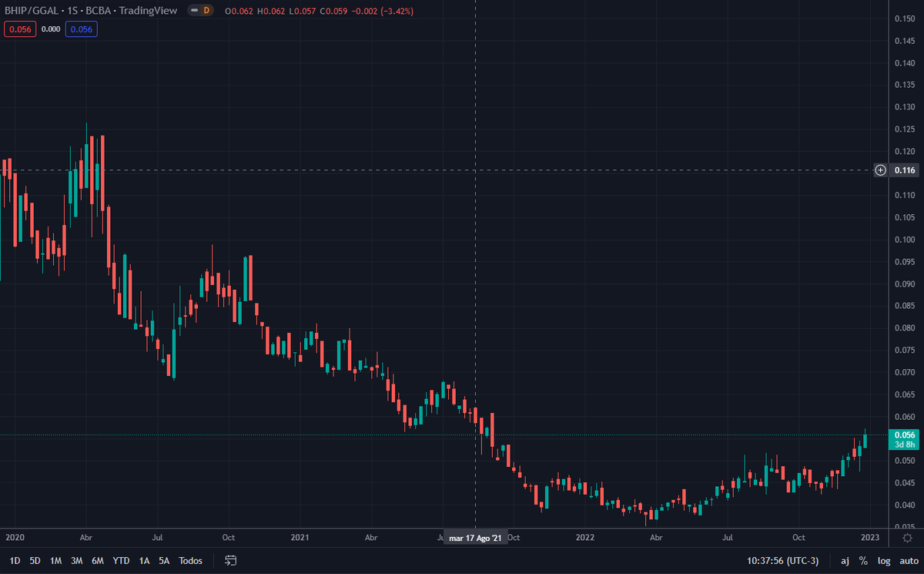This screenshot has height=574, width=924.
Task: Click the 2022 time axis label
Action: pyautogui.click(x=584, y=538)
